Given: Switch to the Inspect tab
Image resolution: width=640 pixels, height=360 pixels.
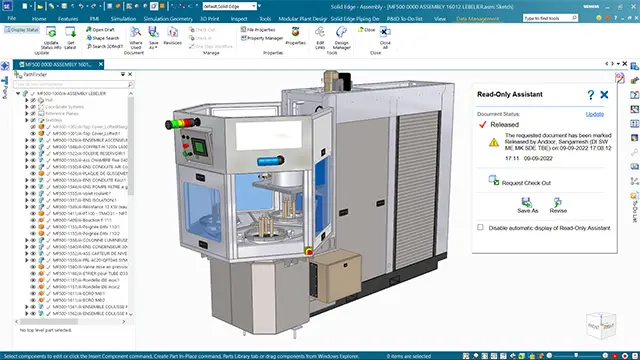Looking at the screenshot, I should point(239,19).
